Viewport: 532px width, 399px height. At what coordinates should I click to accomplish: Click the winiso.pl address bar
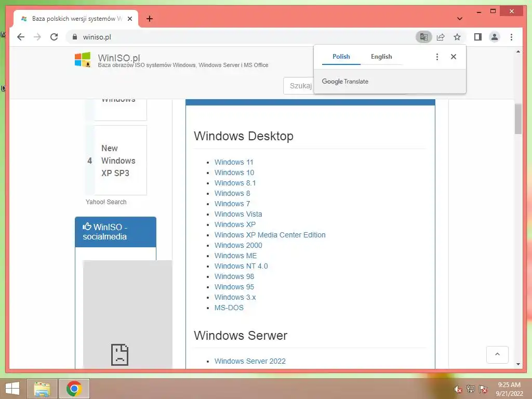coord(241,37)
